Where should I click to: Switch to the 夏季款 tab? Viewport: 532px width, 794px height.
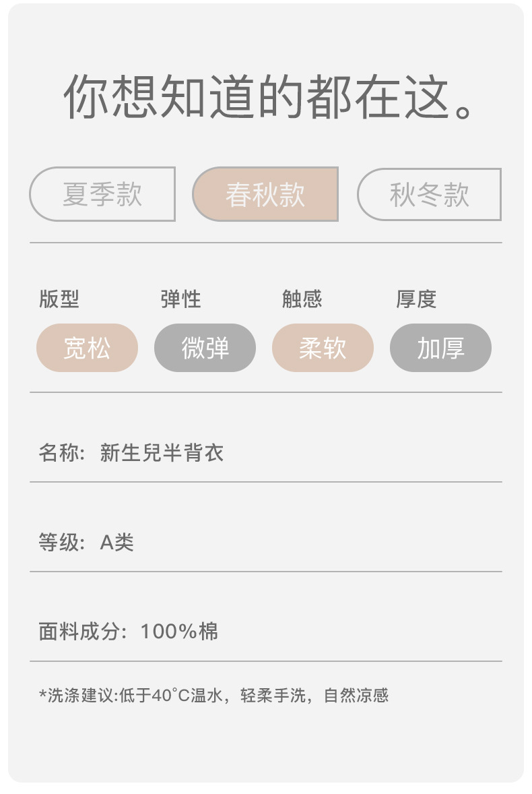(102, 194)
